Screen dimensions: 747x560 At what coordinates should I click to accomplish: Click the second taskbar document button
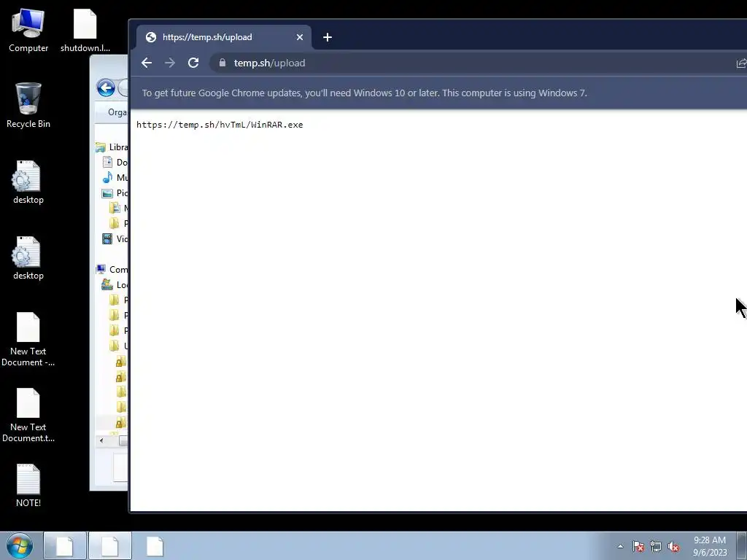coord(109,545)
